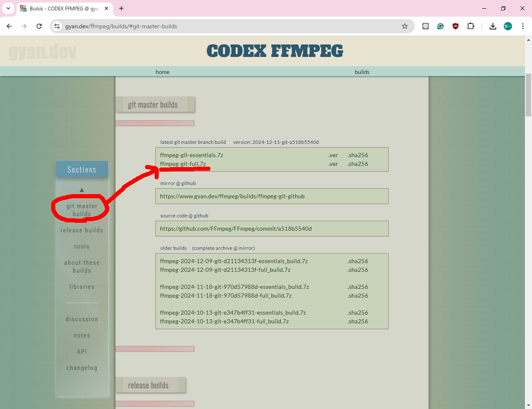This screenshot has width=532, height=409.
Task: Open changelog section in sidebar
Action: point(82,368)
